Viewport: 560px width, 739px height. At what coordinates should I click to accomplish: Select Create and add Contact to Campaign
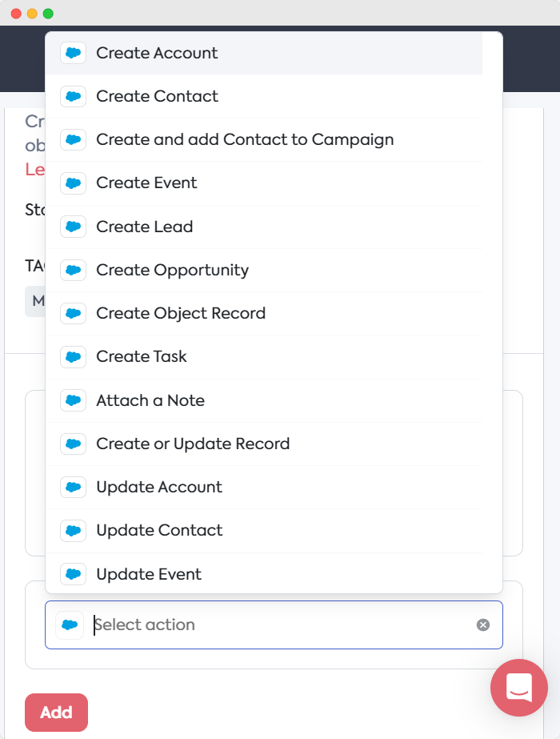tap(245, 139)
